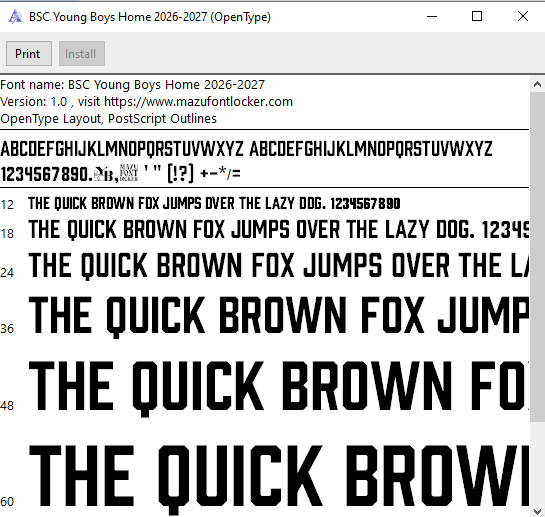Click the font viewer app icon in title bar
This screenshot has height=517, width=545.
coord(15,17)
